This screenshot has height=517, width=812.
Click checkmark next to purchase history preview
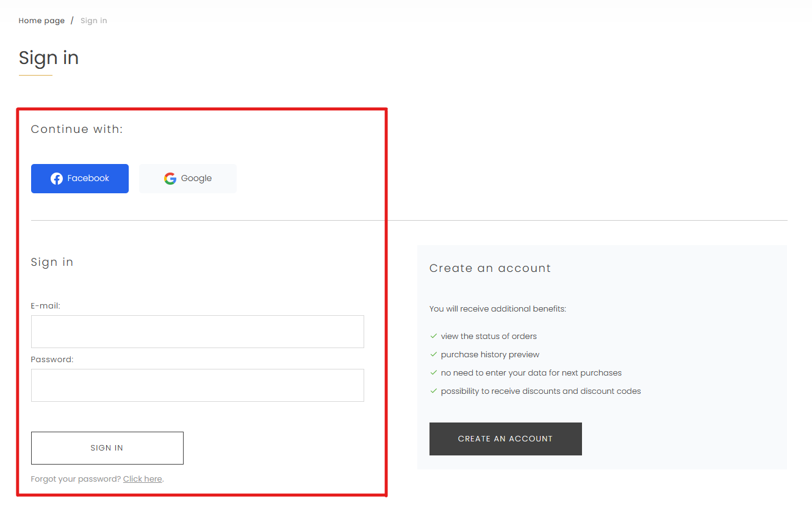pos(434,354)
